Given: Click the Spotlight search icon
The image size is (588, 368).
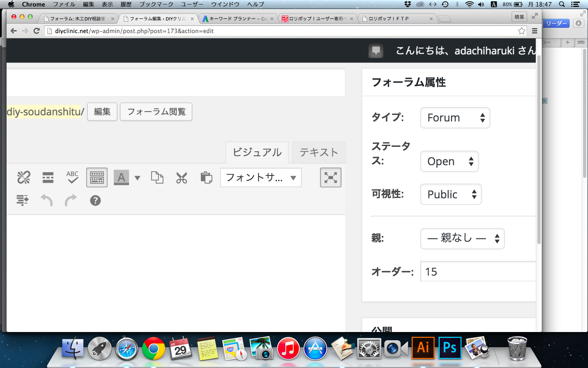Looking at the screenshot, I should pos(562,4).
